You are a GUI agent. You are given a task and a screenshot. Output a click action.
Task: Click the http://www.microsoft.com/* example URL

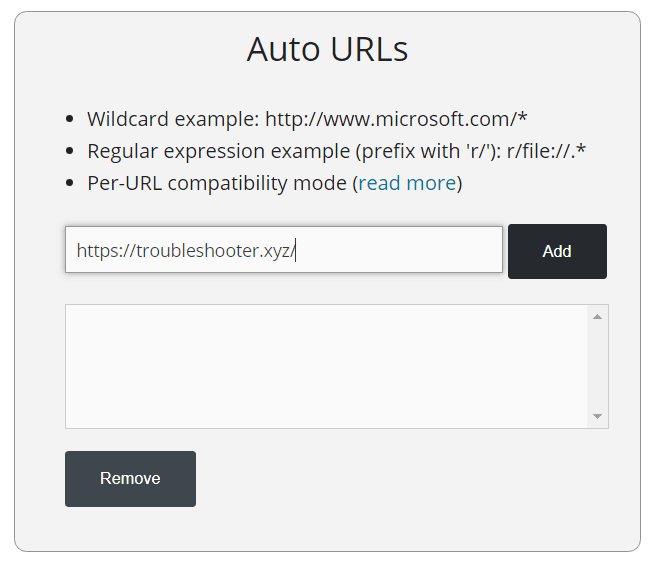coord(396,119)
